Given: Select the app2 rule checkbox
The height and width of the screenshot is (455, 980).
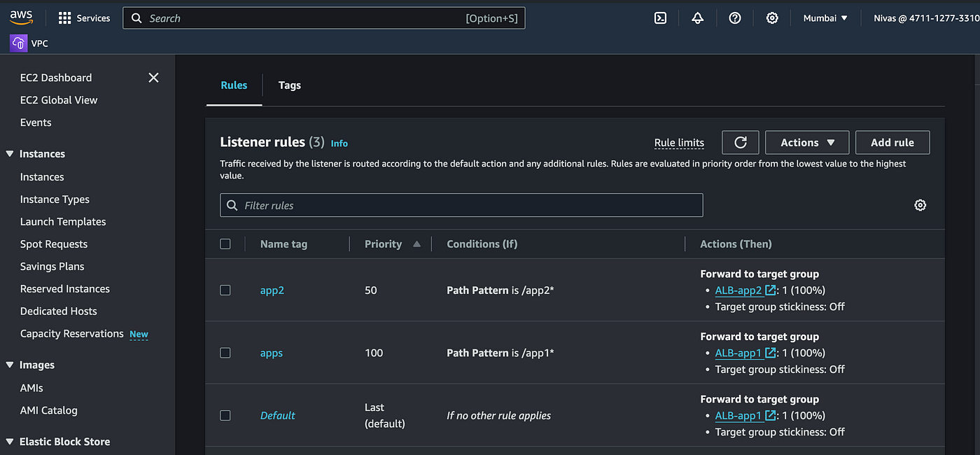Looking at the screenshot, I should tap(225, 290).
